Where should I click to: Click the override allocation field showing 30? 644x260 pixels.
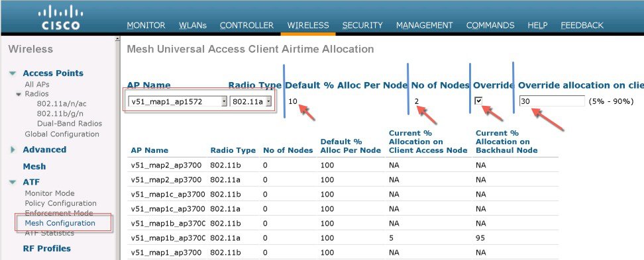[552, 101]
